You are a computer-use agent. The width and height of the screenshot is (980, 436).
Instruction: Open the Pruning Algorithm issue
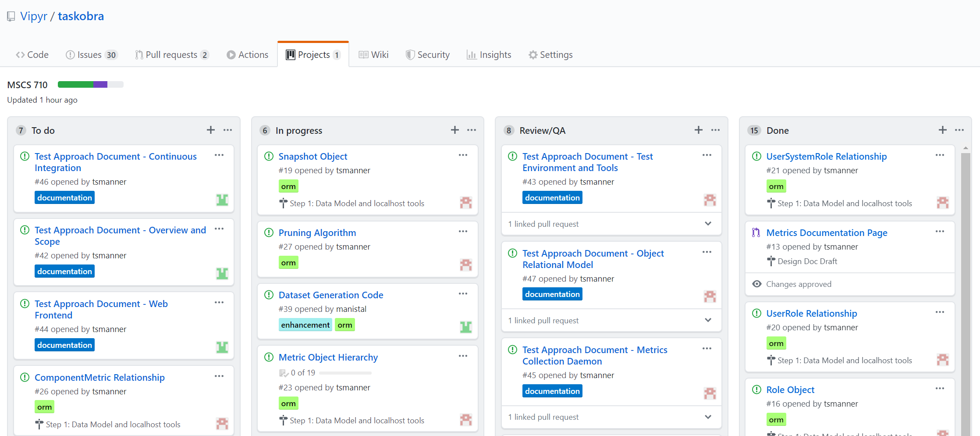pos(317,232)
